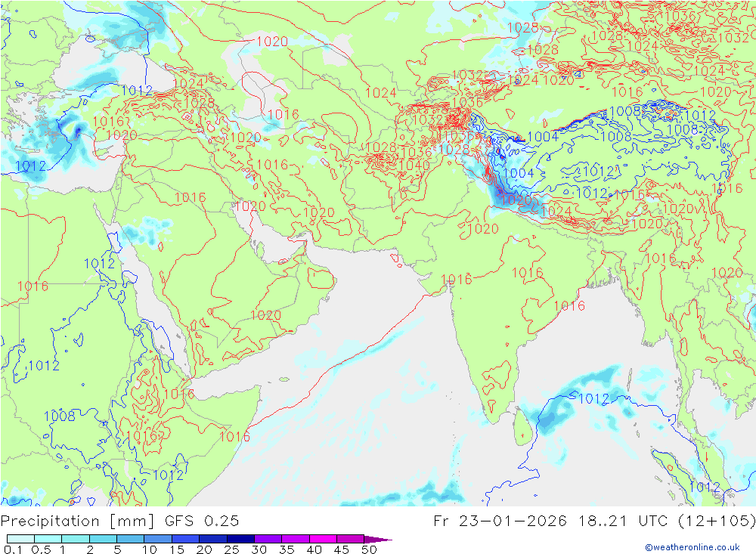Pick the legend swatch between 5 and 10

tap(131, 539)
